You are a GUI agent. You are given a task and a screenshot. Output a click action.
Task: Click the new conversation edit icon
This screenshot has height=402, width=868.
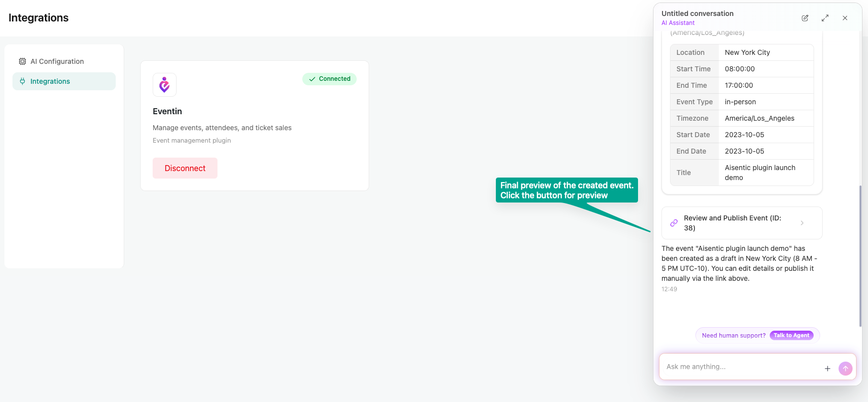pyautogui.click(x=805, y=18)
